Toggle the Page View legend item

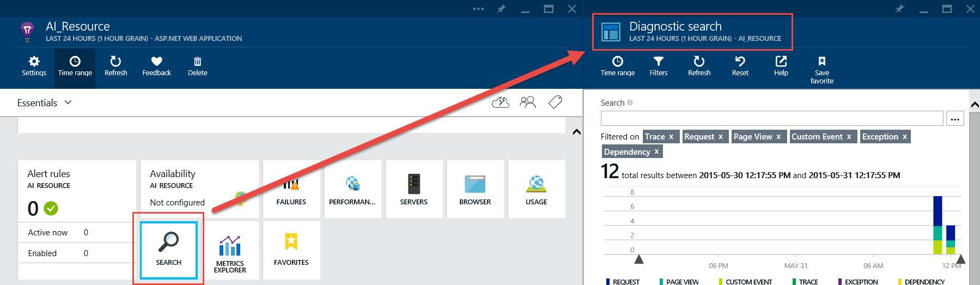pyautogui.click(x=679, y=282)
